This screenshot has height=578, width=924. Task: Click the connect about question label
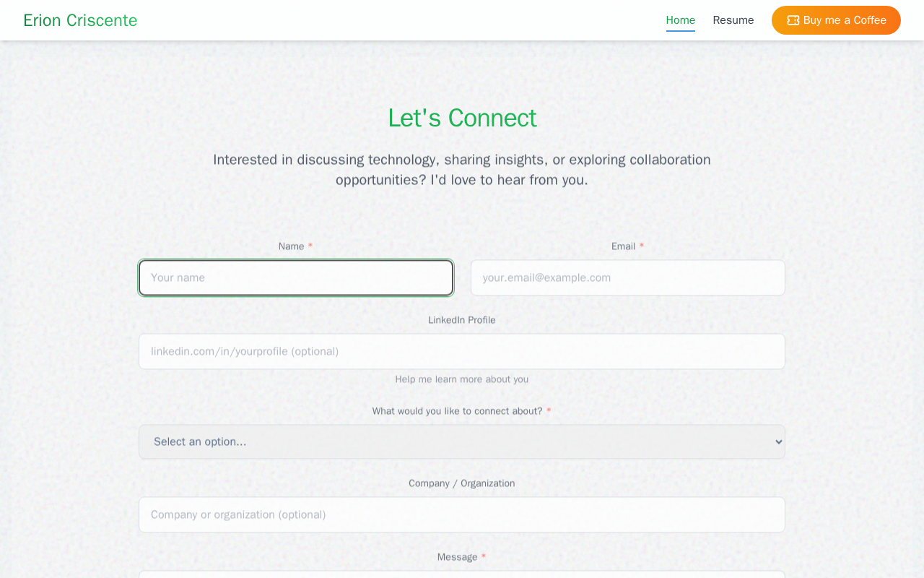pyautogui.click(x=457, y=411)
